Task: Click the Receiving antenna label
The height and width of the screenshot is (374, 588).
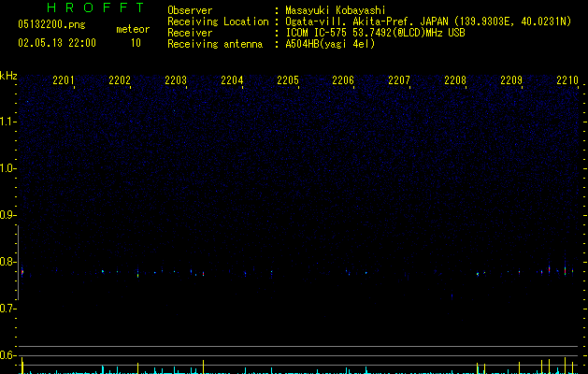Action: click(x=215, y=44)
